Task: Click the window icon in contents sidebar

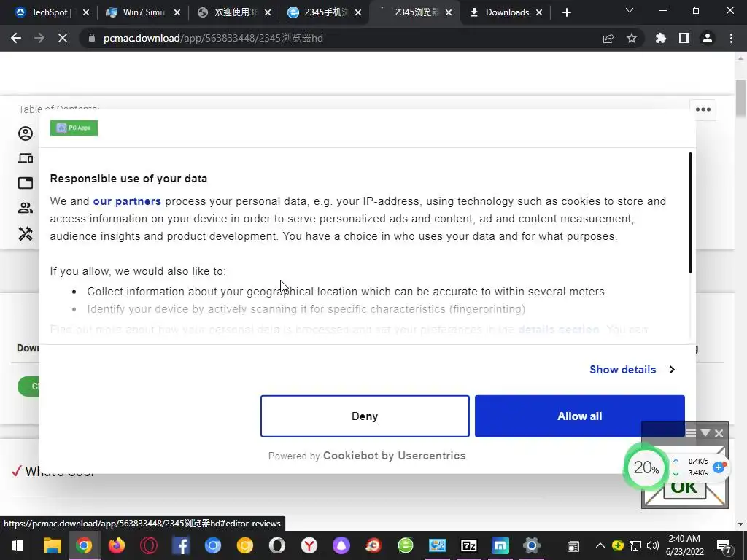Action: point(26,183)
